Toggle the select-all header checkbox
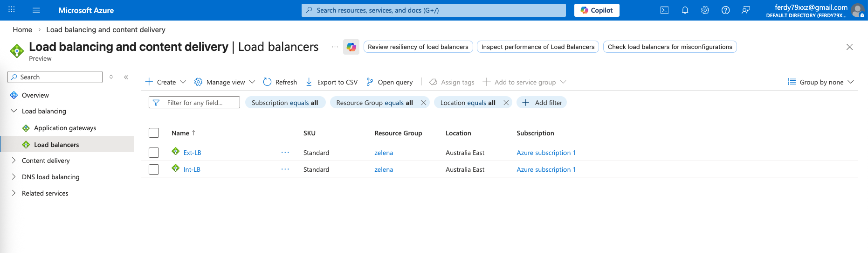Image resolution: width=868 pixels, height=253 pixels. coord(154,133)
